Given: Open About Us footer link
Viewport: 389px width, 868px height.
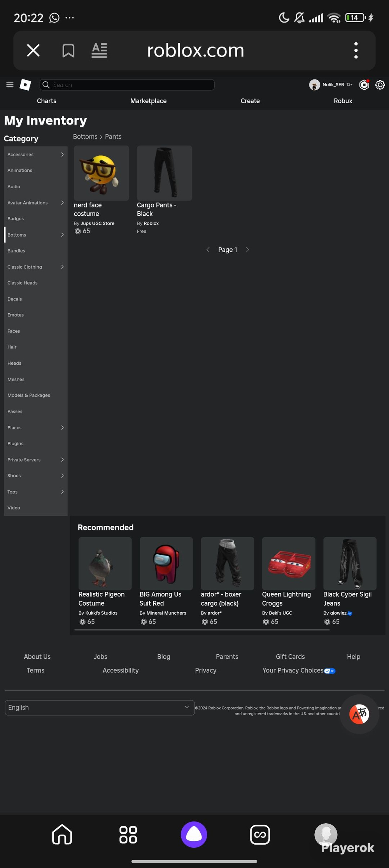Looking at the screenshot, I should pos(37,657).
